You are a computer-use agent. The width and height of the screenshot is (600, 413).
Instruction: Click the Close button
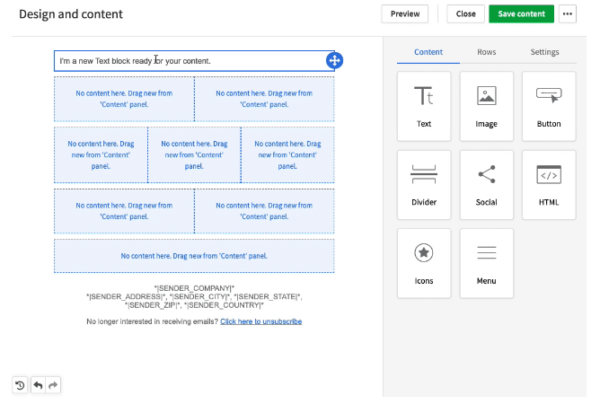point(465,14)
